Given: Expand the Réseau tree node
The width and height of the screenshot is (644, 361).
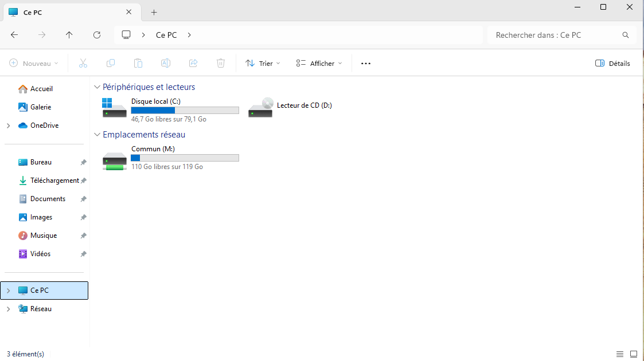Looking at the screenshot, I should (8, 309).
